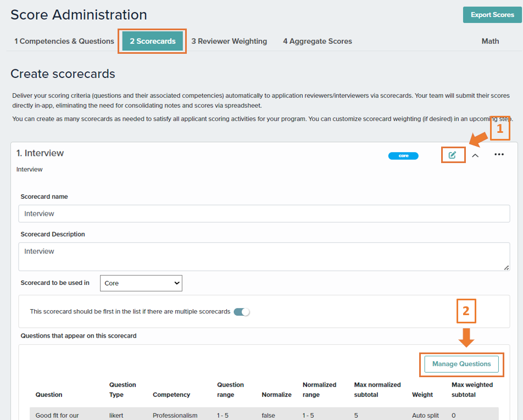Focus the Scorecard name input field
The height and width of the screenshot is (420, 523).
click(264, 214)
